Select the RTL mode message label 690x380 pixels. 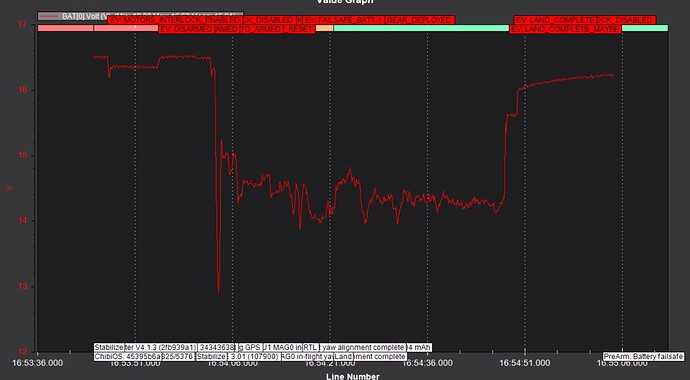click(x=311, y=347)
